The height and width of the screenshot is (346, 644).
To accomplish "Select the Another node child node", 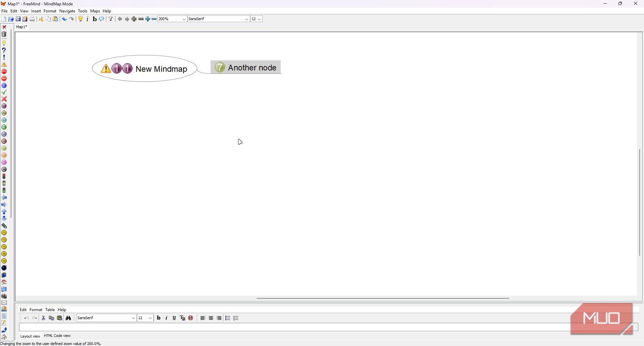I will 246,67.
